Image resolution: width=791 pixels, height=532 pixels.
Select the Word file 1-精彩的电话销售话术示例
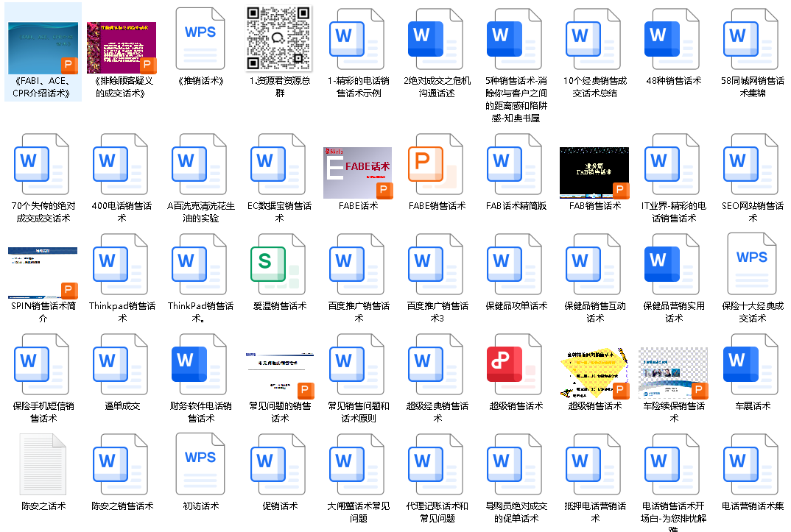358,39
